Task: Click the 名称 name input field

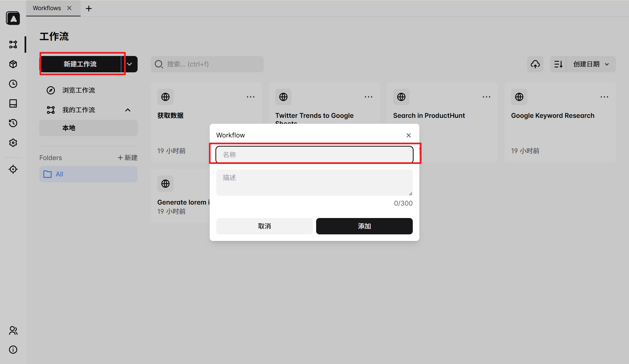Action: pos(314,155)
